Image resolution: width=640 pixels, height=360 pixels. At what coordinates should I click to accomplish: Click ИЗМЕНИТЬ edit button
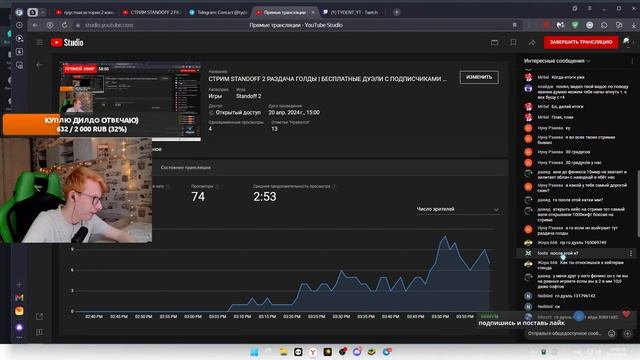tap(479, 77)
